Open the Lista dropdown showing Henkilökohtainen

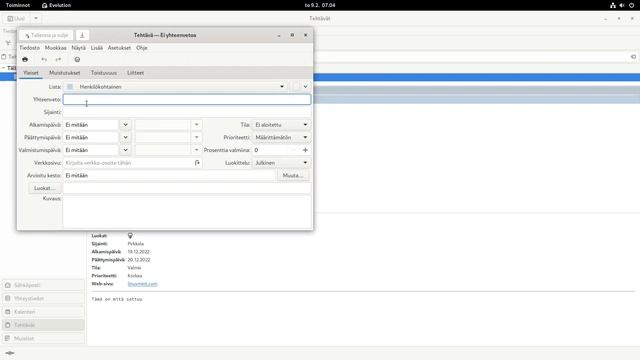[176, 87]
